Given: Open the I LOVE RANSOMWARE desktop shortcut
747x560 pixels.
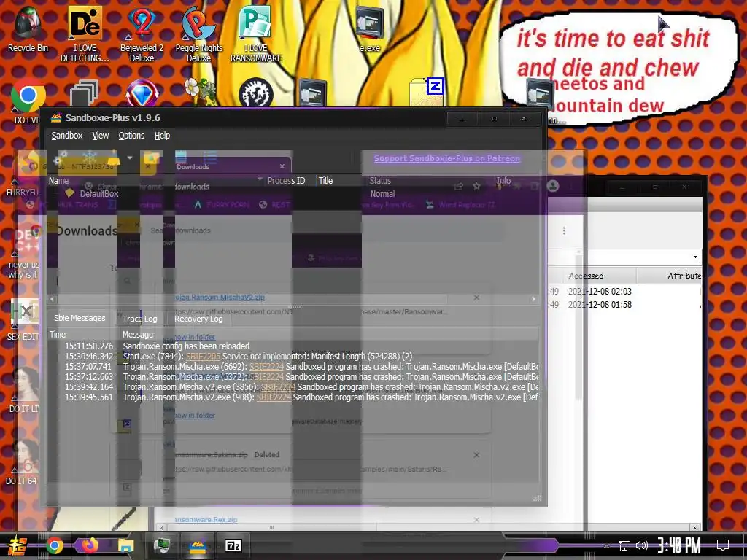Looking at the screenshot, I should (x=256, y=34).
